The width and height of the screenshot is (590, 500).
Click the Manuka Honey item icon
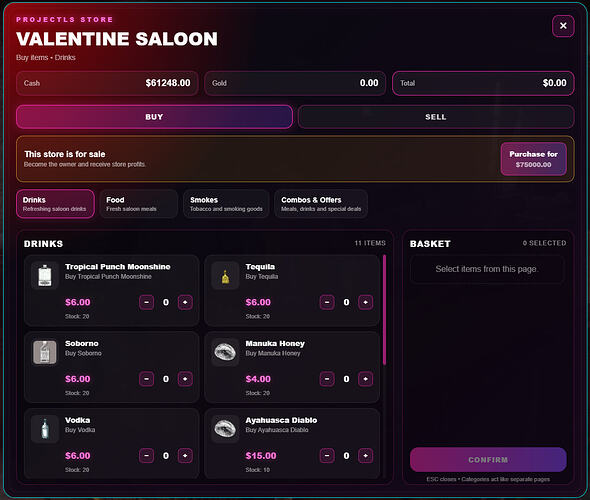coord(225,352)
